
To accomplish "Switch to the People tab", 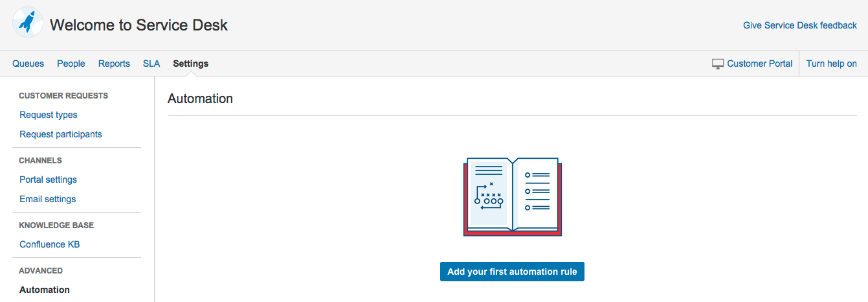I will pos(71,64).
